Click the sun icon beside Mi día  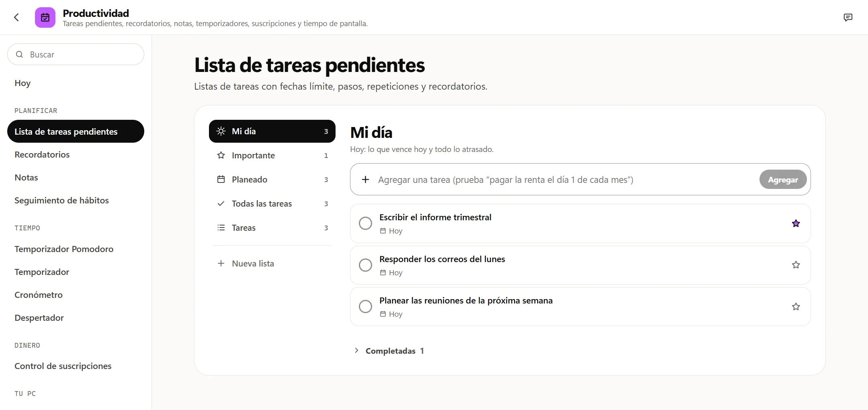tap(221, 131)
